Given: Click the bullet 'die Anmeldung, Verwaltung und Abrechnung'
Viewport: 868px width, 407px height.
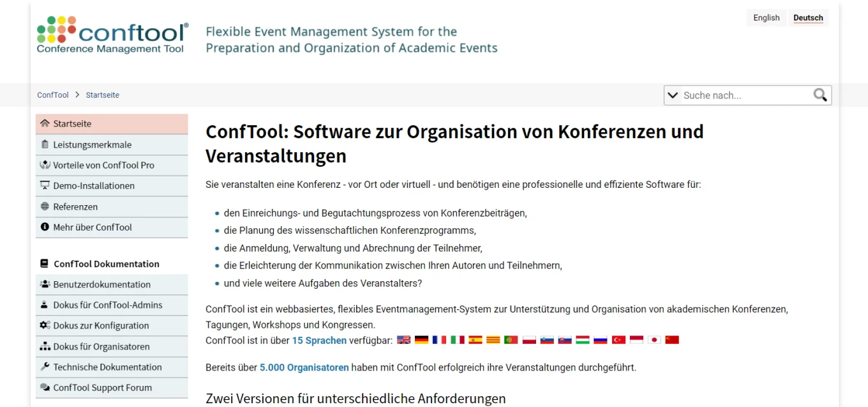Looking at the screenshot, I should (353, 248).
